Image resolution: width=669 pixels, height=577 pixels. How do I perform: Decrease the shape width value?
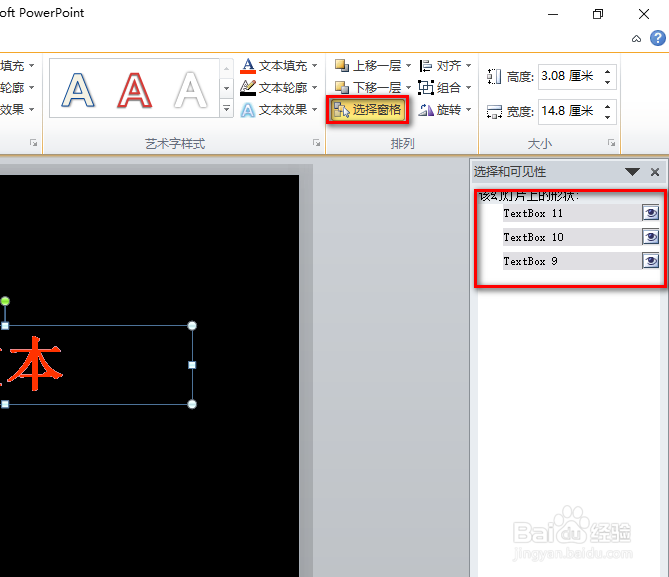coord(608,117)
